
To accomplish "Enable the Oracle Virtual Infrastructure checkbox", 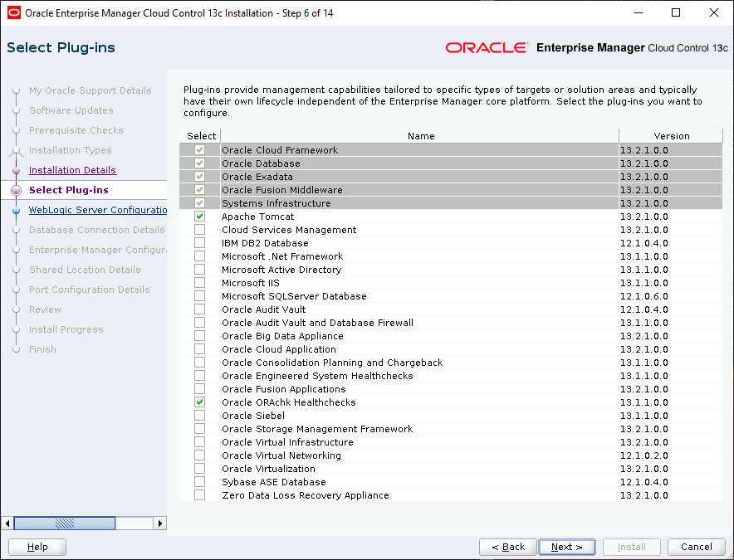I will point(200,441).
